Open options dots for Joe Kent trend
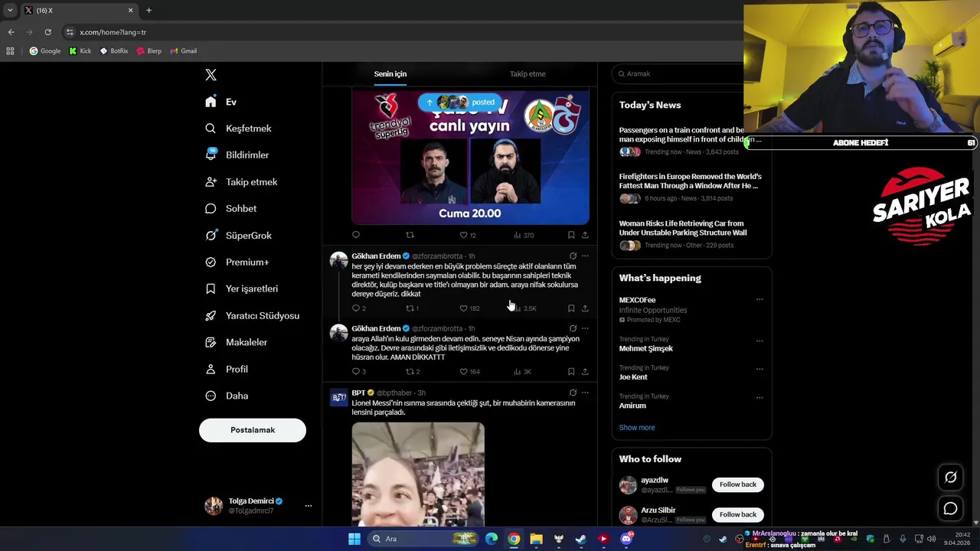This screenshot has width=980, height=551. click(x=759, y=369)
